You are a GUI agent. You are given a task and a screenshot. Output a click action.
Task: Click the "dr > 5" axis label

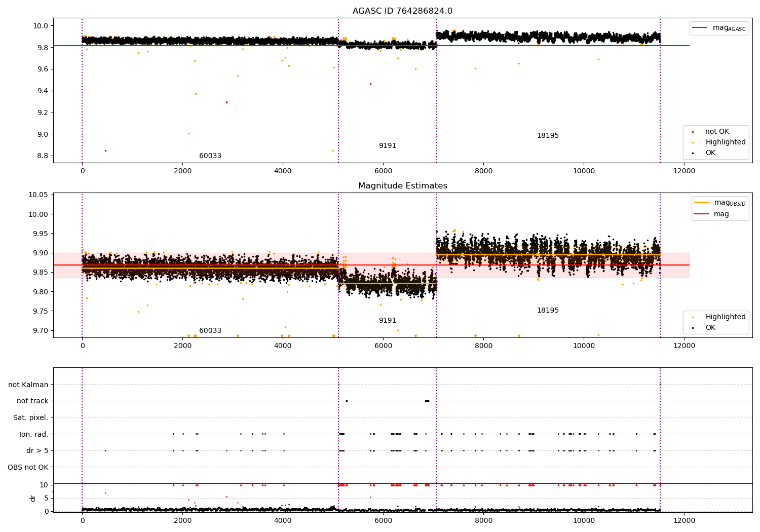click(x=37, y=451)
